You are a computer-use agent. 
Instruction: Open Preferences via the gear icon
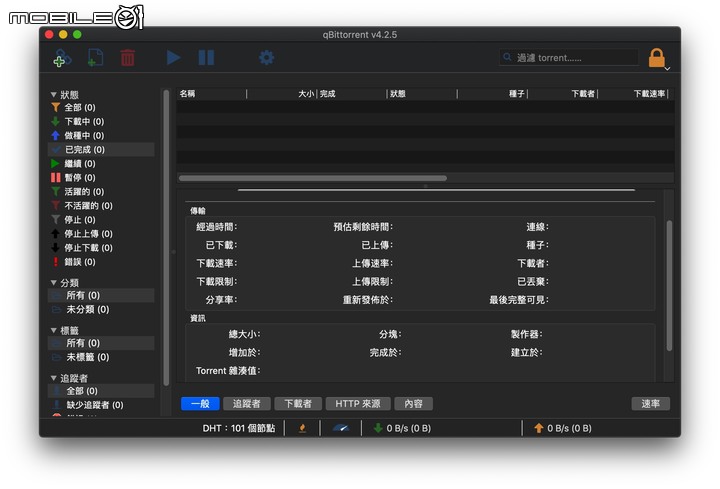(266, 58)
